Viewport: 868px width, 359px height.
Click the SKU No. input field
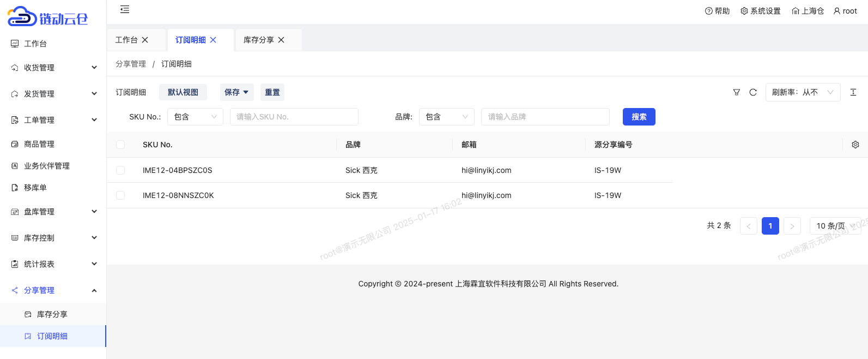click(294, 117)
